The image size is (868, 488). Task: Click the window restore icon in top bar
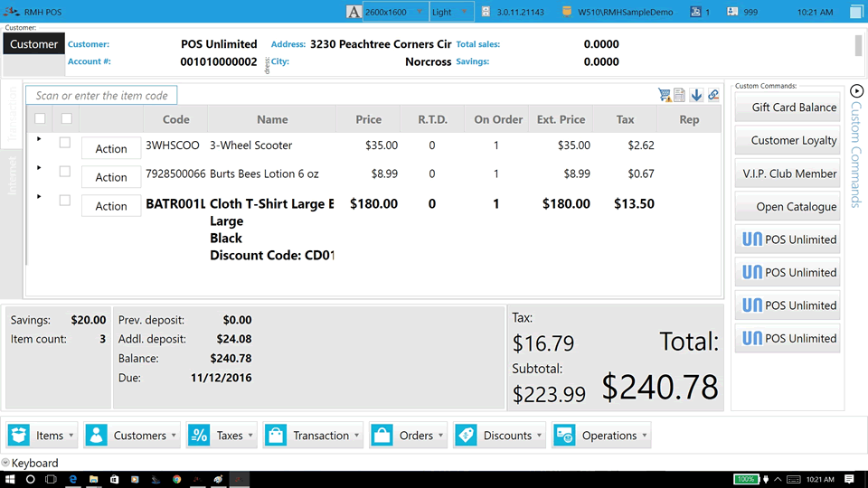pos(856,12)
